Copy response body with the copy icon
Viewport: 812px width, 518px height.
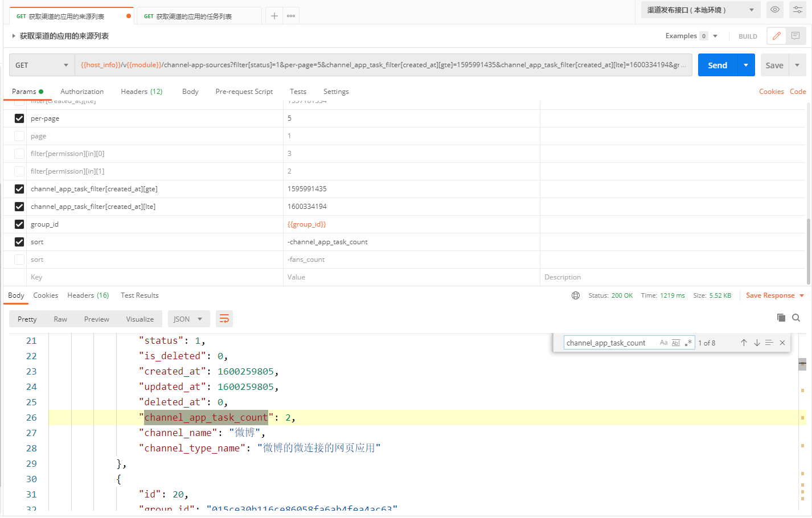781,318
